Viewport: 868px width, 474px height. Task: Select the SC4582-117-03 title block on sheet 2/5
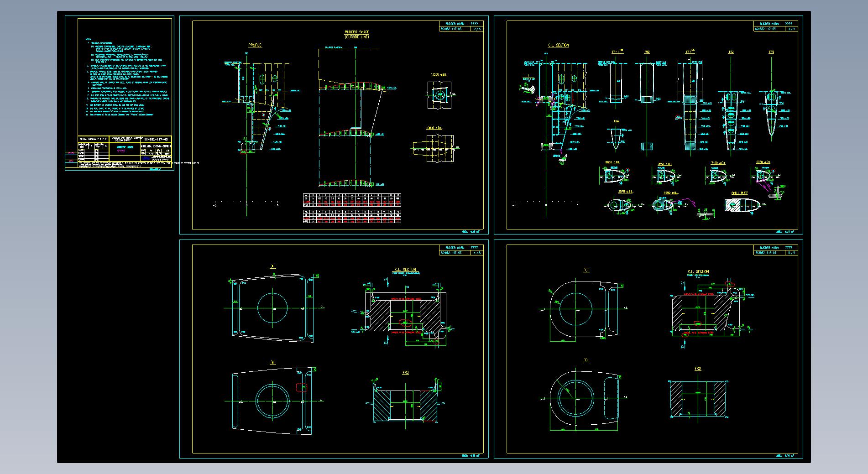click(460, 26)
